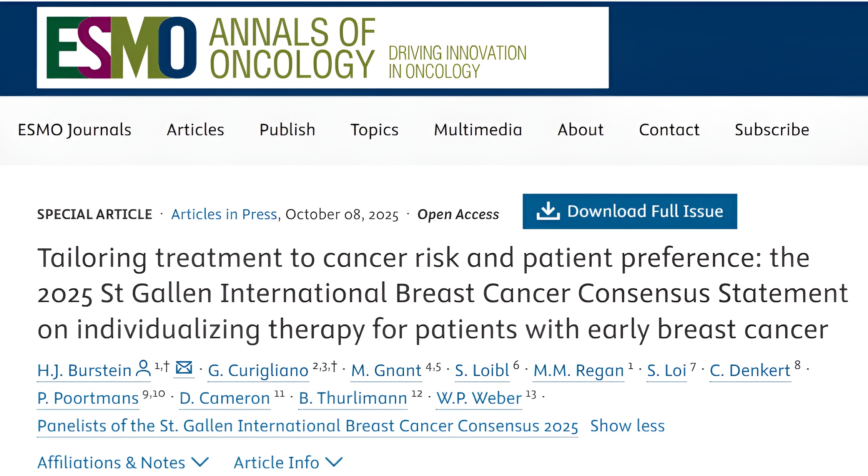Viewport: 868px width, 476px height.
Task: Open the About menu
Action: pyautogui.click(x=580, y=130)
